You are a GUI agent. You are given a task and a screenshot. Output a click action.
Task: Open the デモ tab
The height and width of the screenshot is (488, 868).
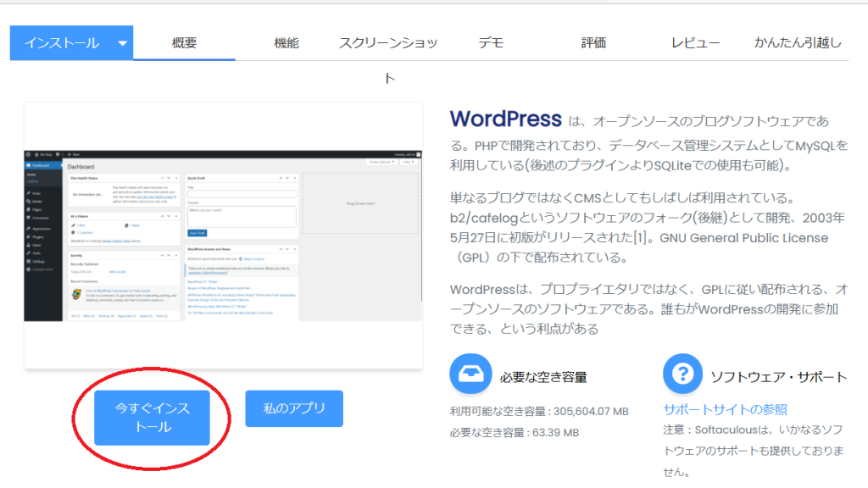pyautogui.click(x=491, y=43)
